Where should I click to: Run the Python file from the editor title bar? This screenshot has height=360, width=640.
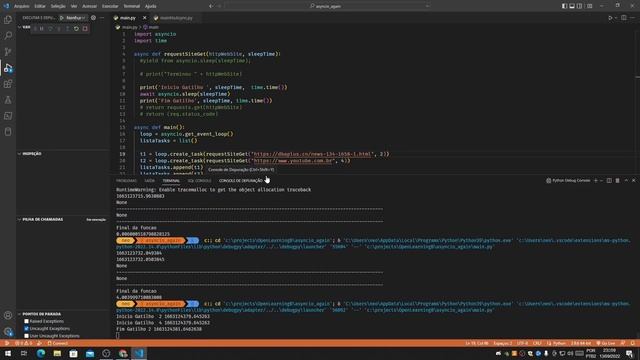(610, 18)
